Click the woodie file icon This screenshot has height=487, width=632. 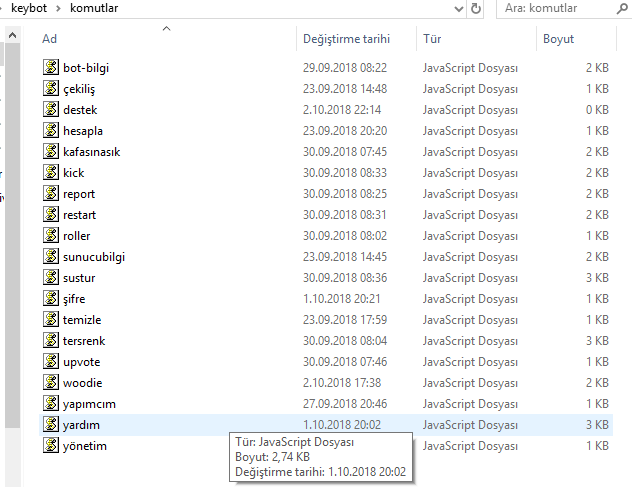click(x=51, y=382)
